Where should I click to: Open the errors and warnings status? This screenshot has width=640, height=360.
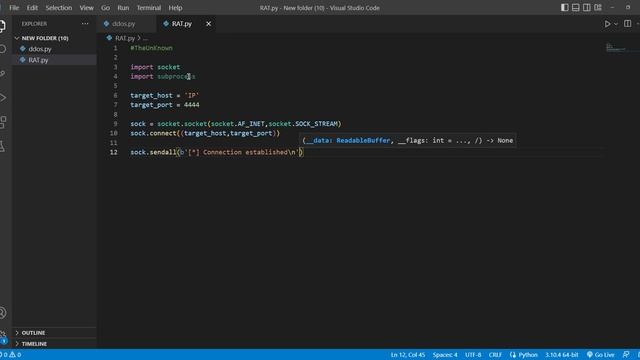[x=11, y=355]
